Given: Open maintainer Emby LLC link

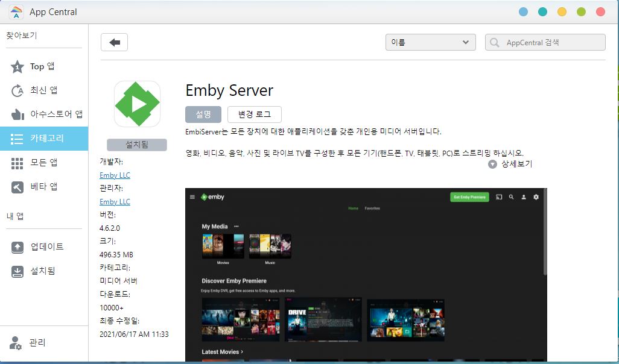Looking at the screenshot, I should point(115,201).
